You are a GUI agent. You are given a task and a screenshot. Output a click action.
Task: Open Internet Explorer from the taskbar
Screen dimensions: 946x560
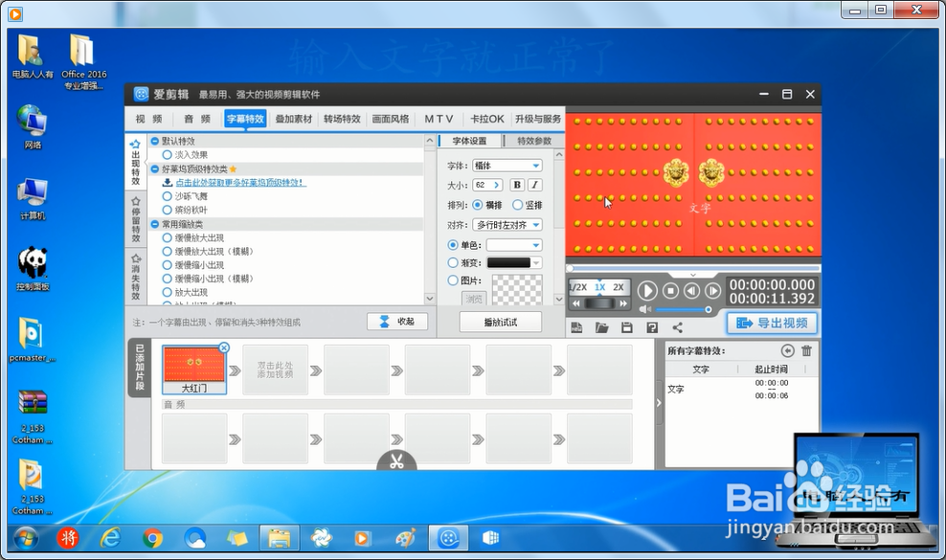(110, 538)
